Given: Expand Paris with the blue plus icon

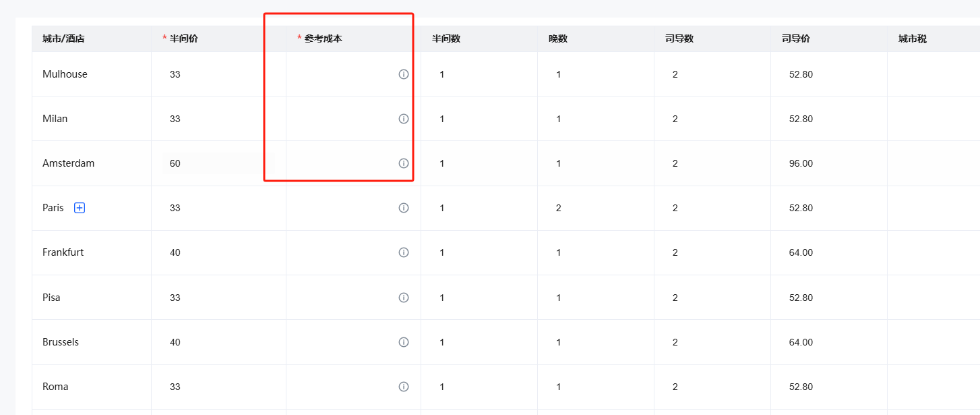Looking at the screenshot, I should [x=80, y=208].
